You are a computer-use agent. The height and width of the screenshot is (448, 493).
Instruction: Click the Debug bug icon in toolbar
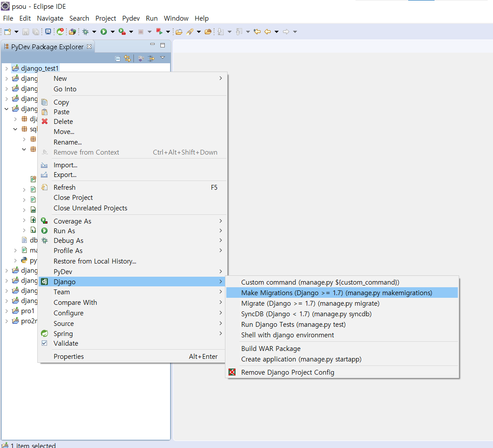(x=86, y=32)
